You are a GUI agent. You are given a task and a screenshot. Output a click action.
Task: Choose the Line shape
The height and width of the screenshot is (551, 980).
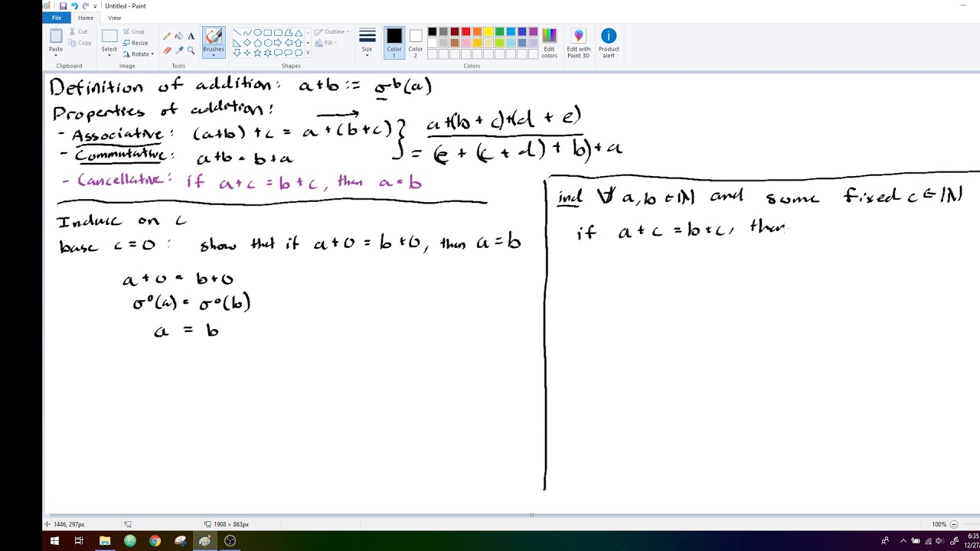pyautogui.click(x=237, y=33)
